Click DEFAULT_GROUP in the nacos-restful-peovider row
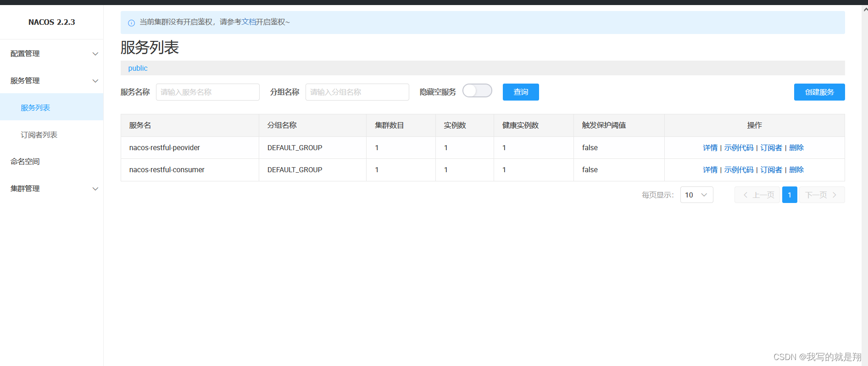 click(x=295, y=148)
